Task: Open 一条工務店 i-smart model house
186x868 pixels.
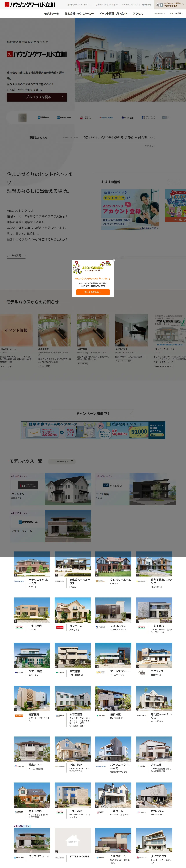Action: 32,615
